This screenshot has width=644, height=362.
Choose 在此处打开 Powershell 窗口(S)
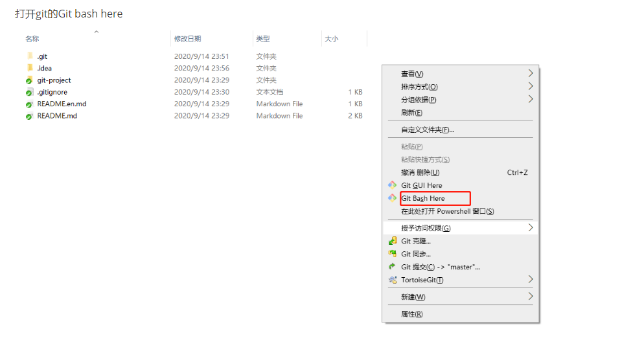[x=460, y=211]
